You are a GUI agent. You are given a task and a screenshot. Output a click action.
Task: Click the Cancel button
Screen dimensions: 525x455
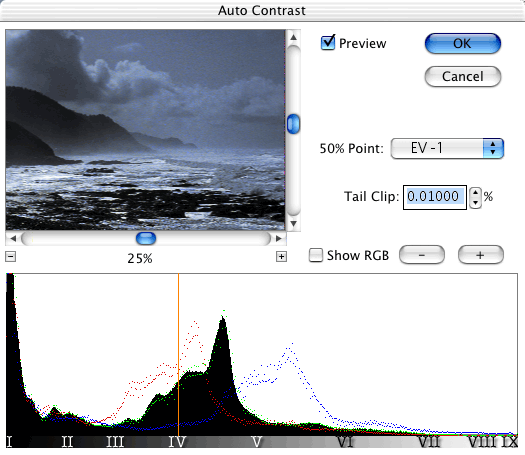[x=463, y=76]
